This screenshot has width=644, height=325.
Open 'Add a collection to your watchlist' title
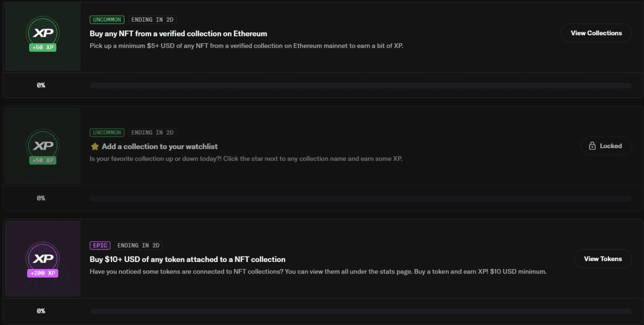pos(159,147)
